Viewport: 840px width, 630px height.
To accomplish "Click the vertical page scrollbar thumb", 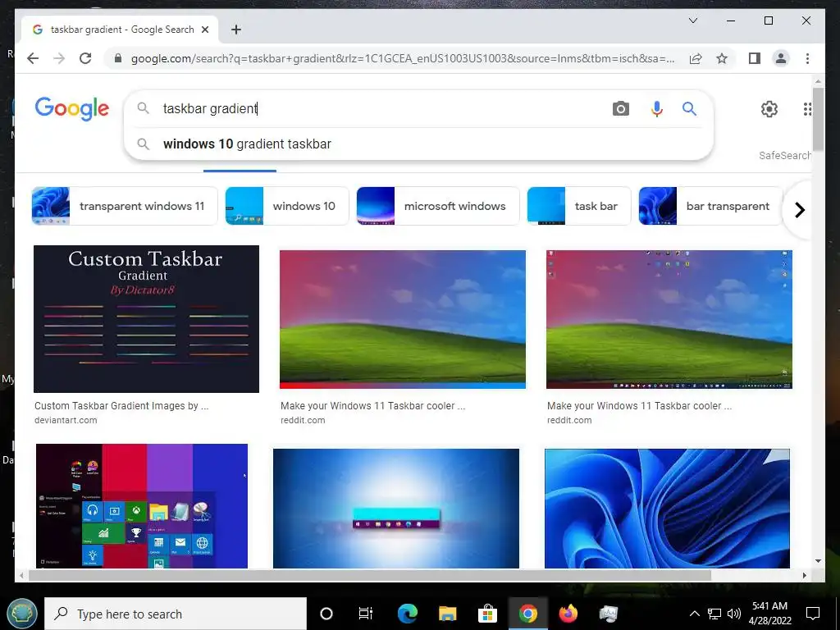I will point(818,119).
